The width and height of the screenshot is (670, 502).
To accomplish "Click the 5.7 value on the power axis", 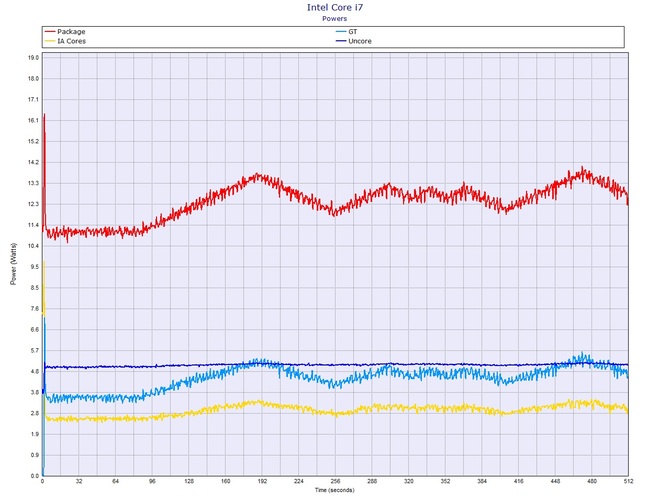I will pyautogui.click(x=35, y=351).
